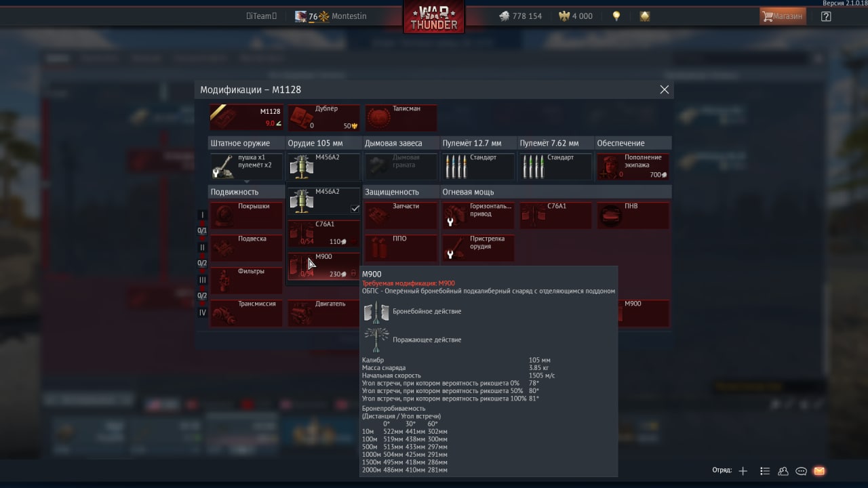Click the Дымовая завеса column header
This screenshot has height=488, width=868.
(x=393, y=143)
